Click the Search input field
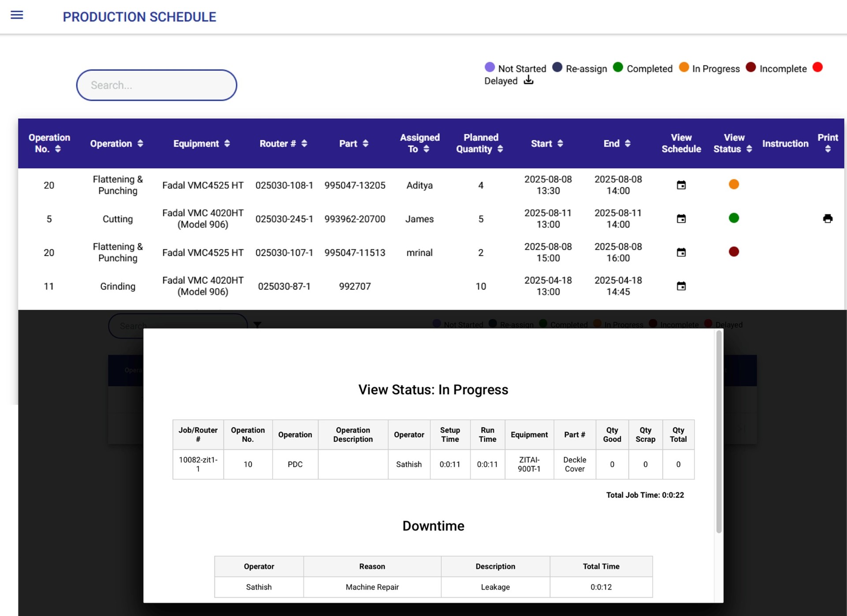The width and height of the screenshot is (847, 616). pos(157,85)
